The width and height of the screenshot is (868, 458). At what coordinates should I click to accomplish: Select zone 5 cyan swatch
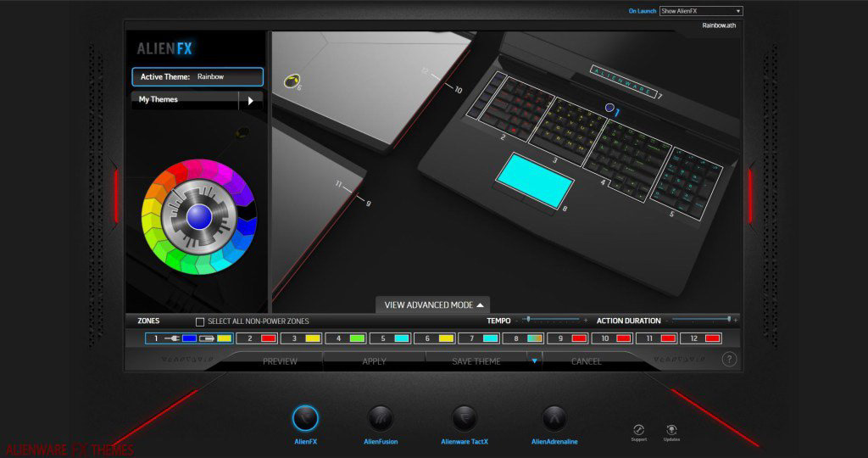pyautogui.click(x=401, y=338)
